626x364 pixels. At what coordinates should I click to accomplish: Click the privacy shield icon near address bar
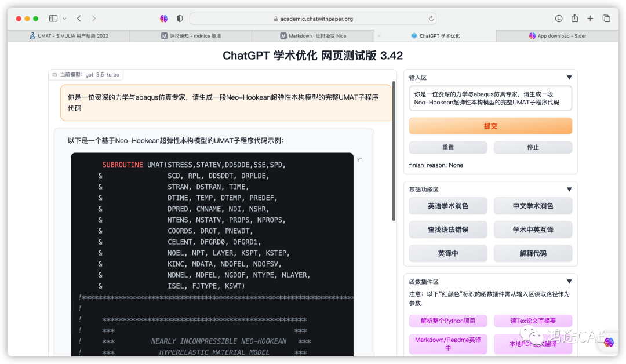tap(180, 18)
